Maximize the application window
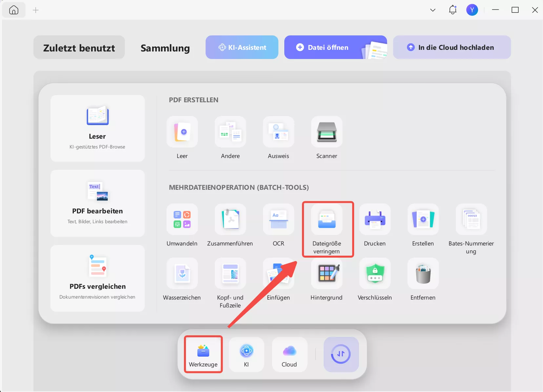Viewport: 543px width, 392px height. [515, 10]
